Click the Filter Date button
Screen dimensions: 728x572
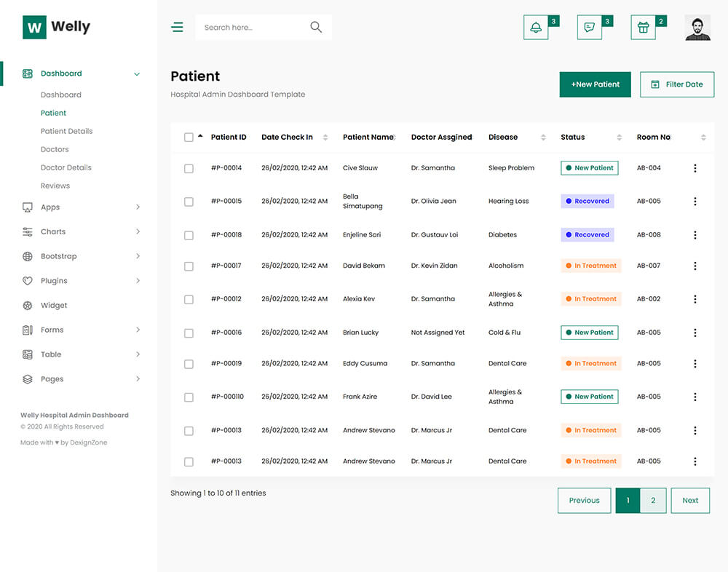pos(676,84)
